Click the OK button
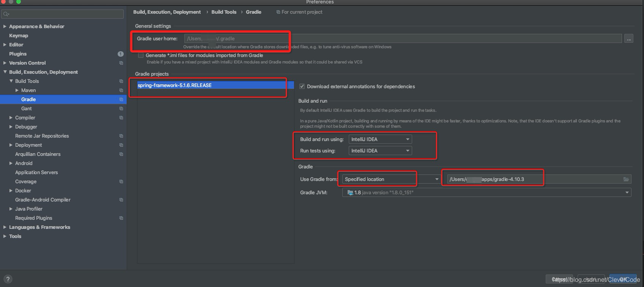Image resolution: width=644 pixels, height=287 pixels. 623,279
